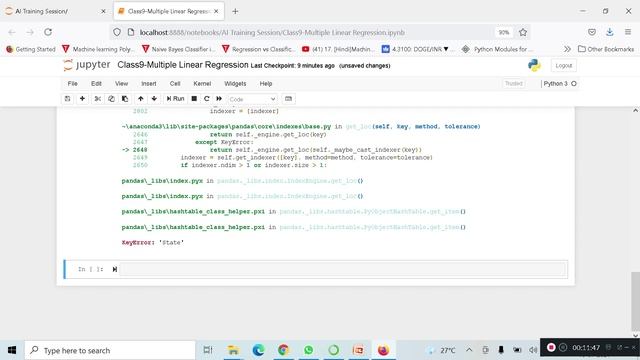Show hidden system tray icons

tap(469, 350)
